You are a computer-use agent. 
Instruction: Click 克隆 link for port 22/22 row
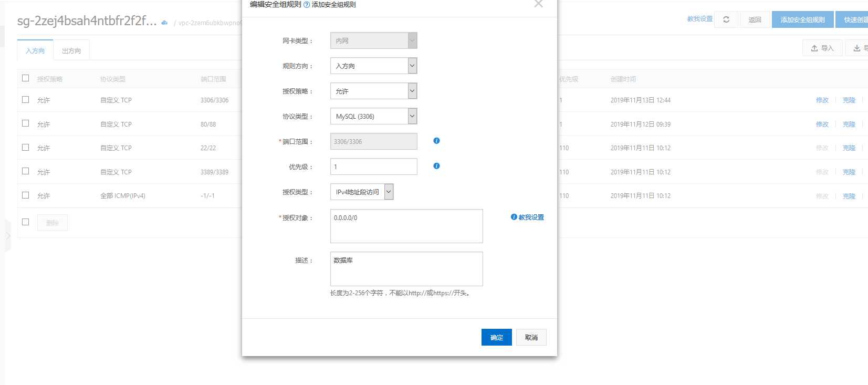click(849, 148)
